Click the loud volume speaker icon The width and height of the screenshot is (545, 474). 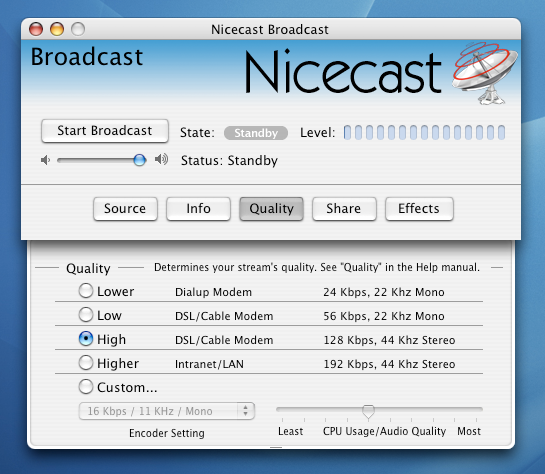[x=161, y=160]
